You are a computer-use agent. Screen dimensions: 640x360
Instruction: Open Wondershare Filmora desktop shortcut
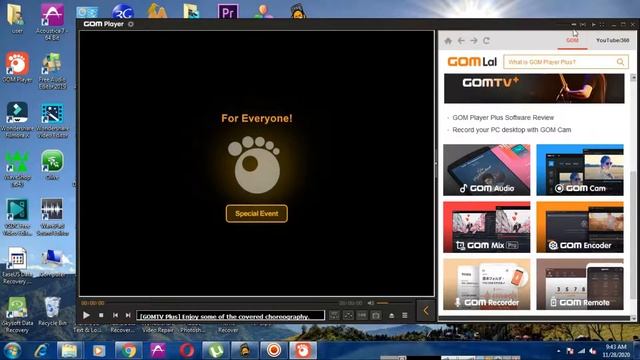coord(17,120)
